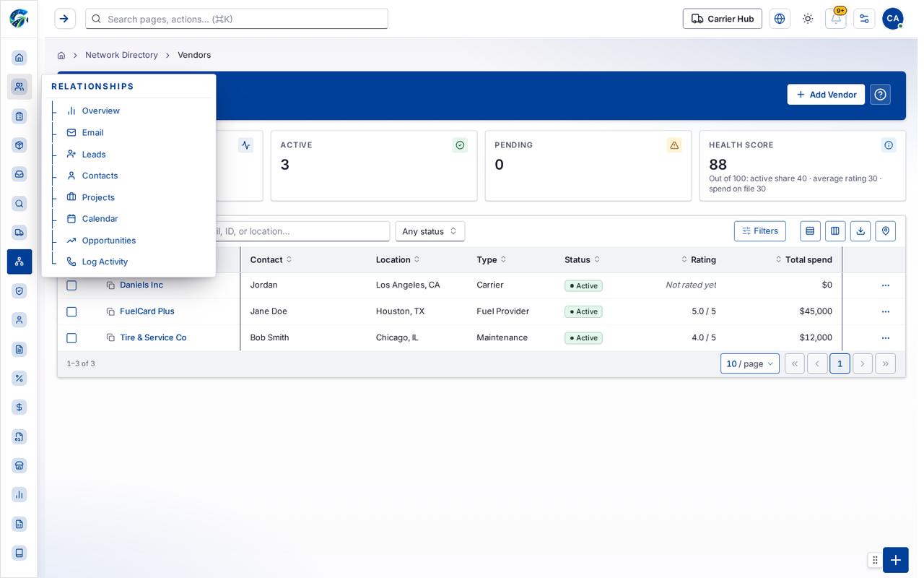Viewport: 924px width, 578px height.
Task: Click the magnifier icon in the sidebar
Action: click(19, 203)
